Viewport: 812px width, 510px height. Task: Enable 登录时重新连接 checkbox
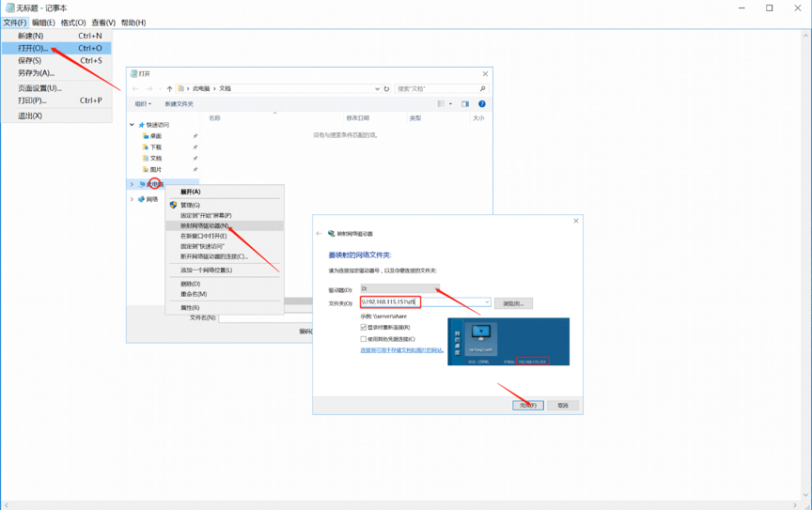[x=364, y=328]
